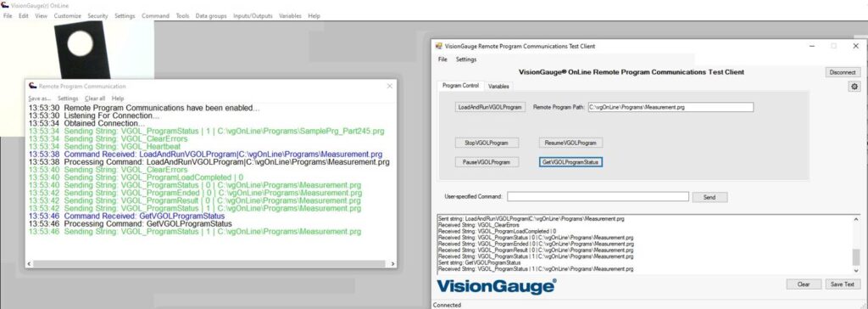The height and width of the screenshot is (309, 868).
Task: Click the PauseVGOLProgram button
Action: point(487,162)
